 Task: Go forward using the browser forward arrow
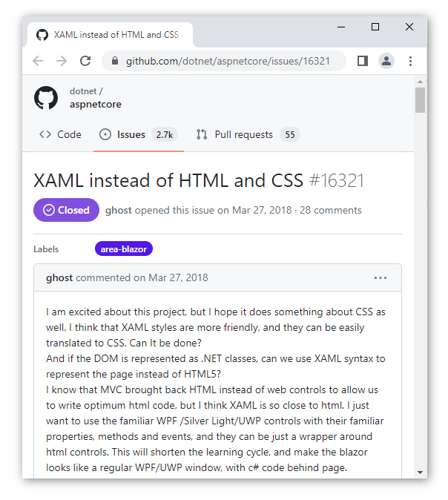click(x=62, y=61)
